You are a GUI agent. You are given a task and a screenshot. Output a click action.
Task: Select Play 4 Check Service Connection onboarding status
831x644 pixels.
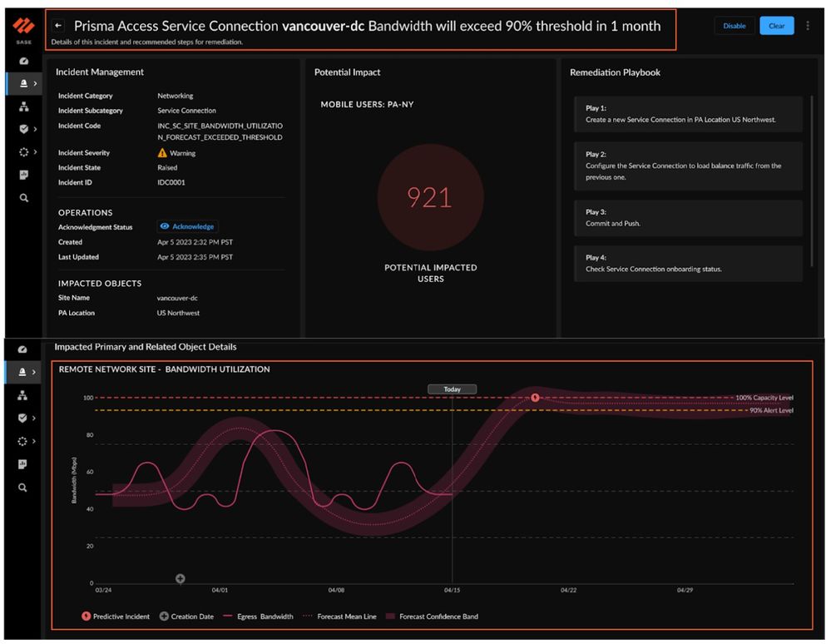pyautogui.click(x=687, y=263)
